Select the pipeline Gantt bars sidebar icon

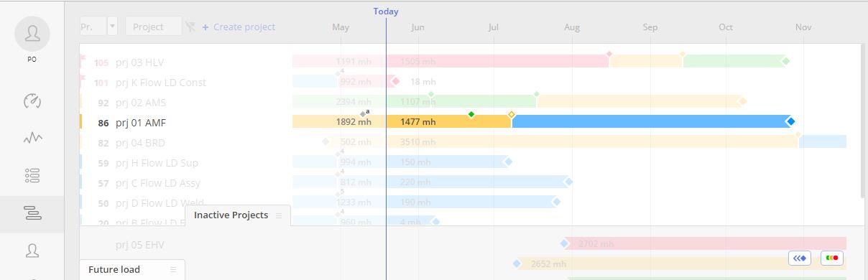tap(32, 213)
